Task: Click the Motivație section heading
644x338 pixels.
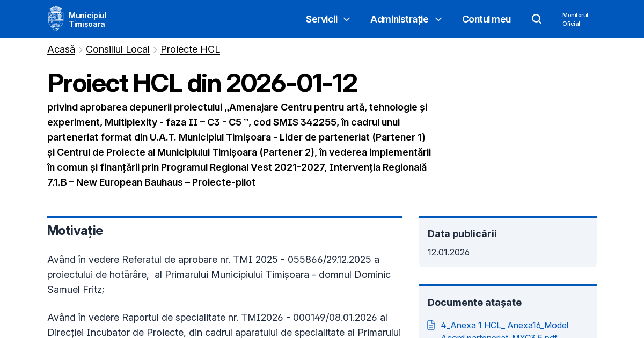Action: [75, 230]
